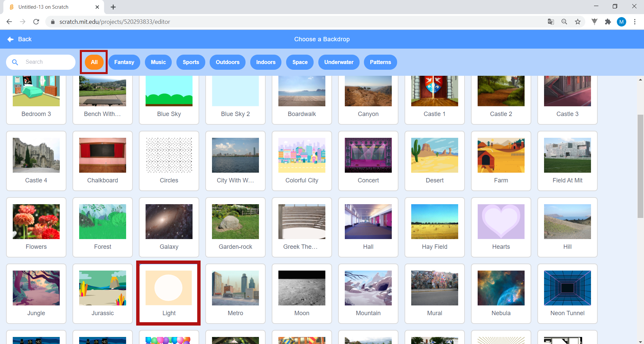Choose the Greek Theater backdrop
Screen dimensions: 644x344
coord(302,227)
